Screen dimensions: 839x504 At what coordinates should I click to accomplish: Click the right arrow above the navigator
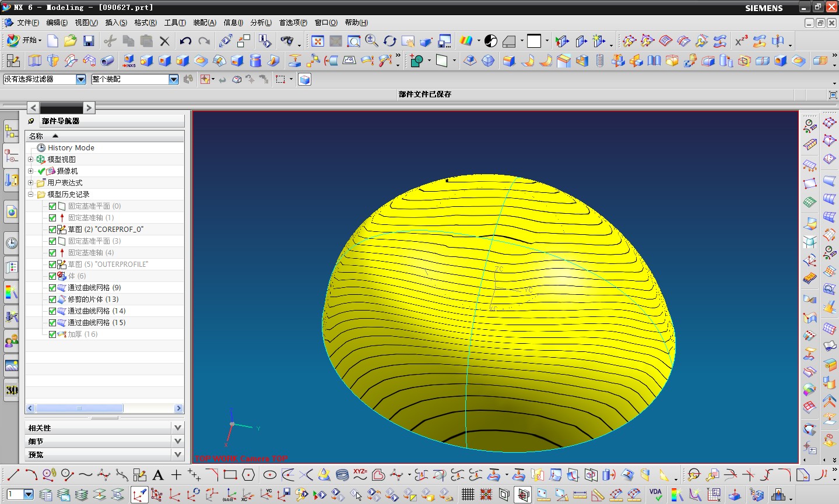tap(89, 108)
